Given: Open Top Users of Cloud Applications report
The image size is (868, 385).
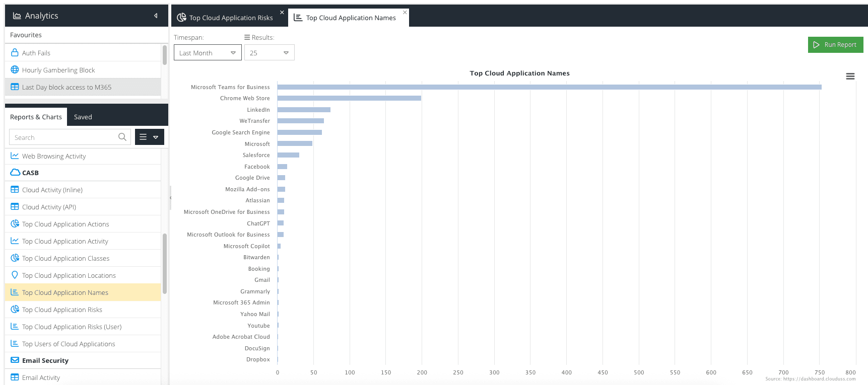Looking at the screenshot, I should (69, 344).
